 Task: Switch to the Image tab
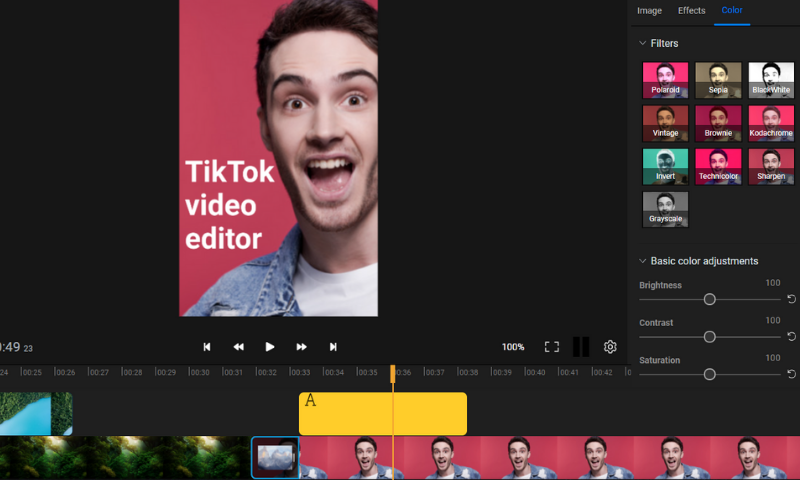click(x=649, y=11)
